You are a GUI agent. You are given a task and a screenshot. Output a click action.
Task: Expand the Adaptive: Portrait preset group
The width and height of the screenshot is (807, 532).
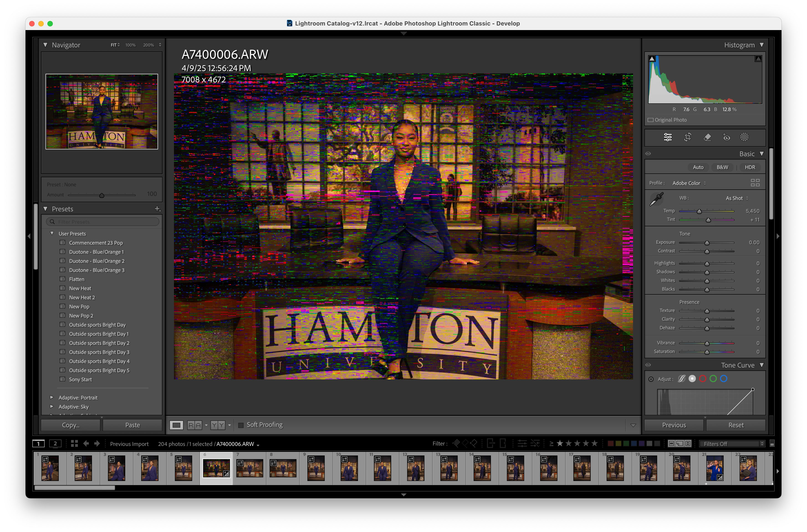51,397
